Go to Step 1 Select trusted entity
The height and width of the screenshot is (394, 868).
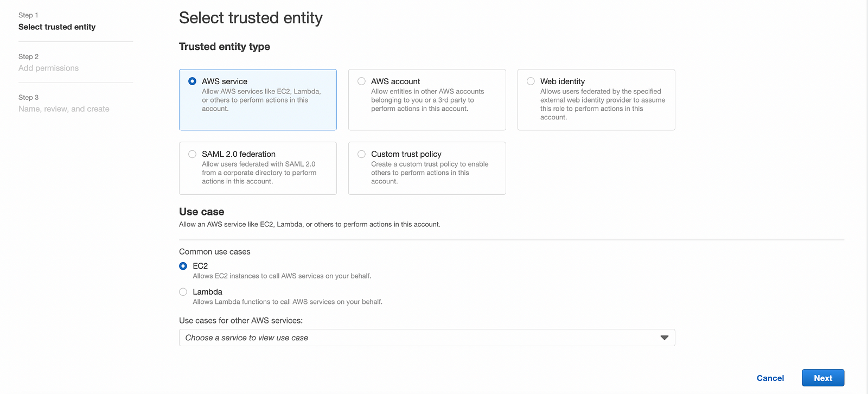click(57, 27)
